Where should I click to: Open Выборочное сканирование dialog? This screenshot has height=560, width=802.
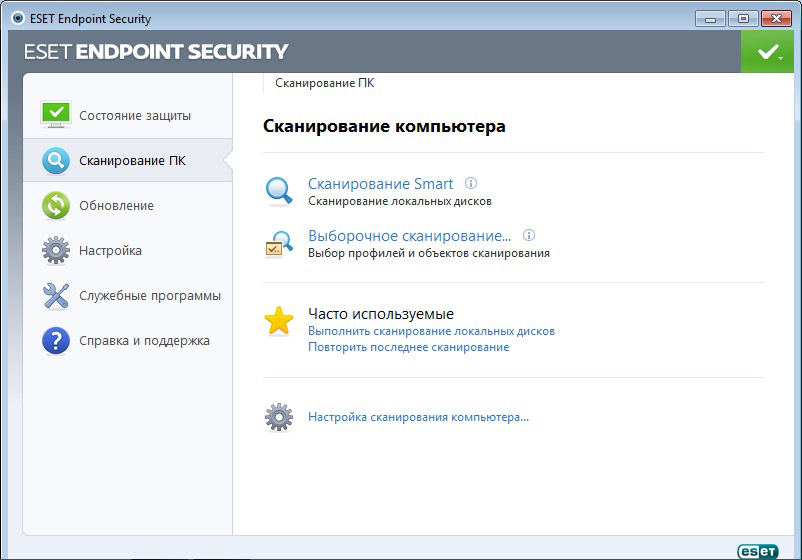[x=409, y=236]
